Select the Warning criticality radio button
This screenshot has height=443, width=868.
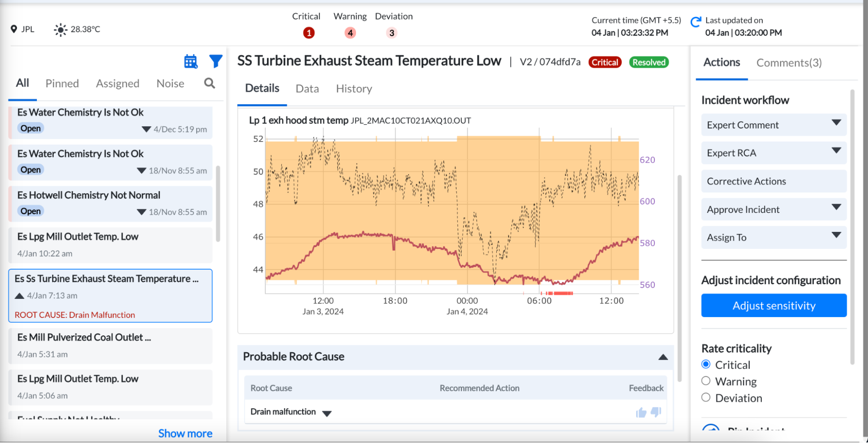pos(706,381)
